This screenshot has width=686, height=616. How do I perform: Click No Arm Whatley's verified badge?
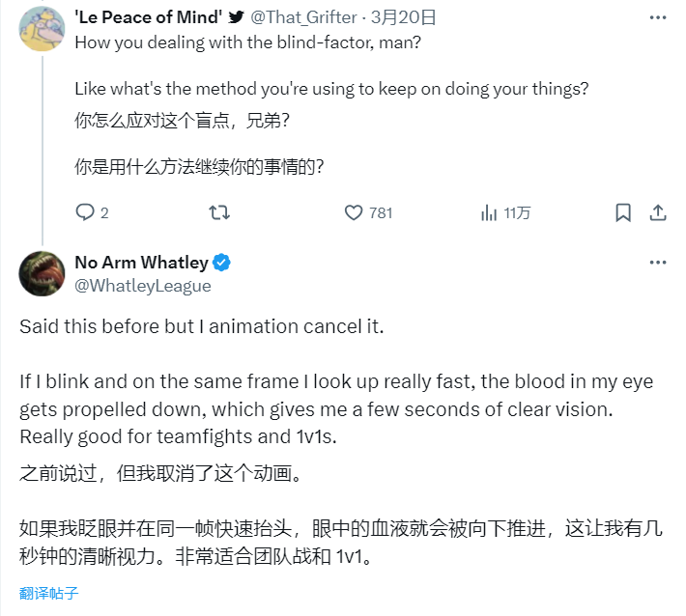pos(221,263)
